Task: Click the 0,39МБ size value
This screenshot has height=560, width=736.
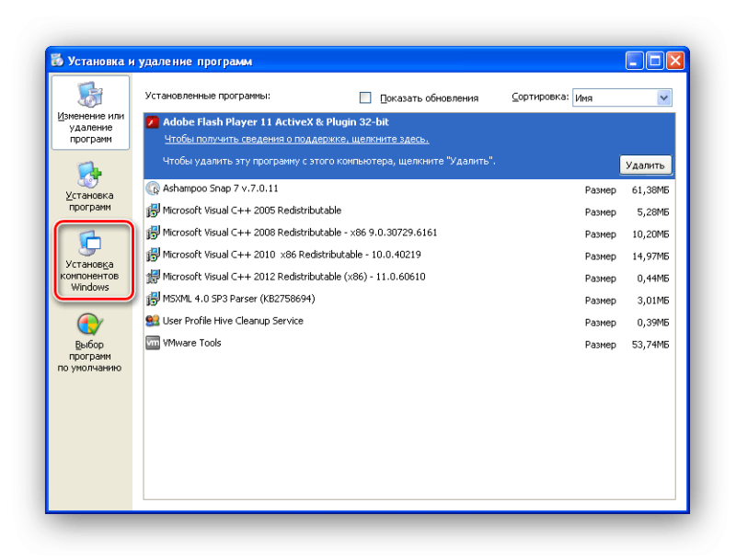Action: coord(652,322)
